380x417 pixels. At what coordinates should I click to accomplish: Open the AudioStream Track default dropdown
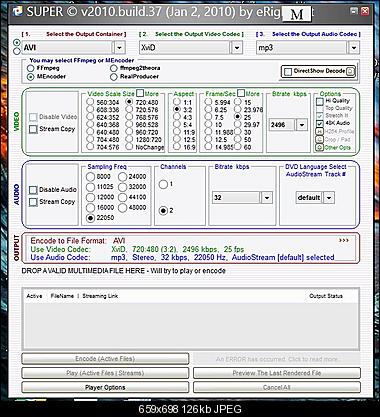click(329, 198)
